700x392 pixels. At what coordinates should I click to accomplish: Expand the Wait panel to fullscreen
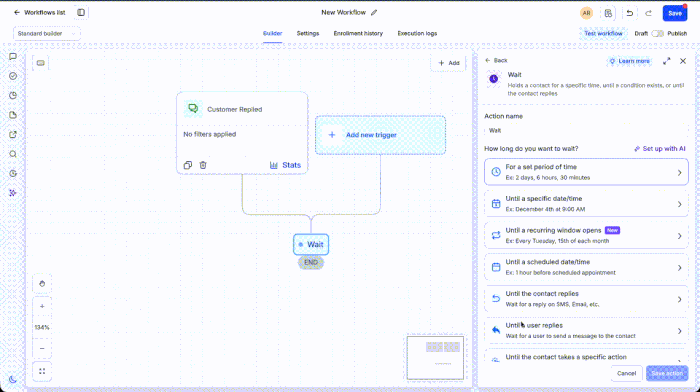667,61
